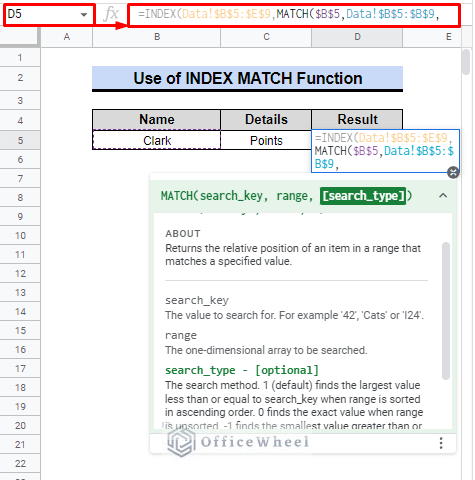Click the Name Box showing D5
Viewport: 475px width, 480px height.
click(49, 14)
